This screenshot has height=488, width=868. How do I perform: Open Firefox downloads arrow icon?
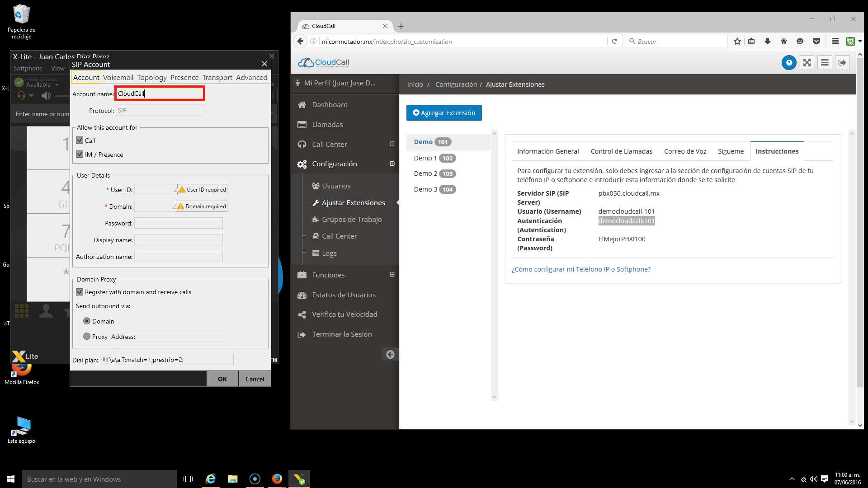point(768,41)
